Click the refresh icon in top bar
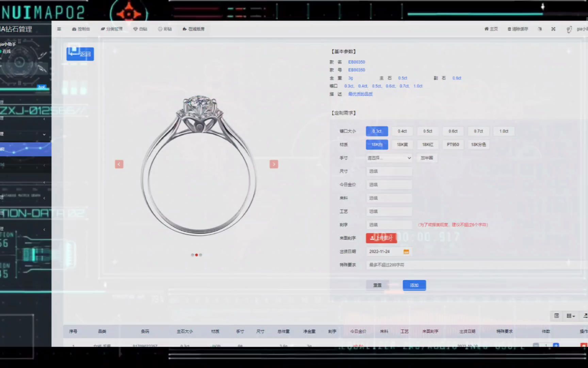 [x=540, y=29]
